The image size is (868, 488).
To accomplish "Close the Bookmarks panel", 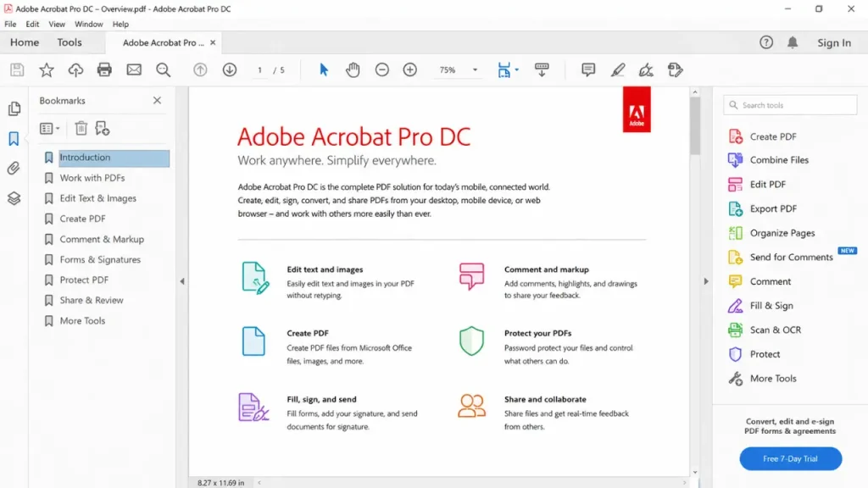I will point(157,100).
